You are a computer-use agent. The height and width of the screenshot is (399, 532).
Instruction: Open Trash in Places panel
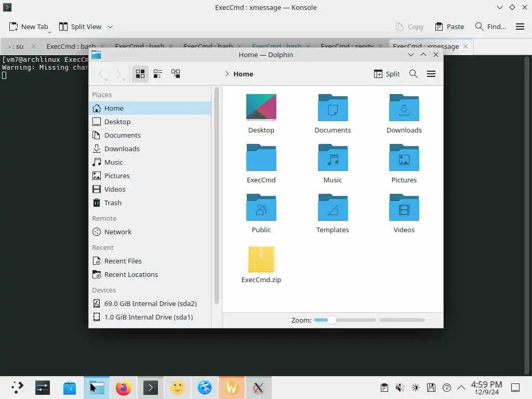[150, 203]
